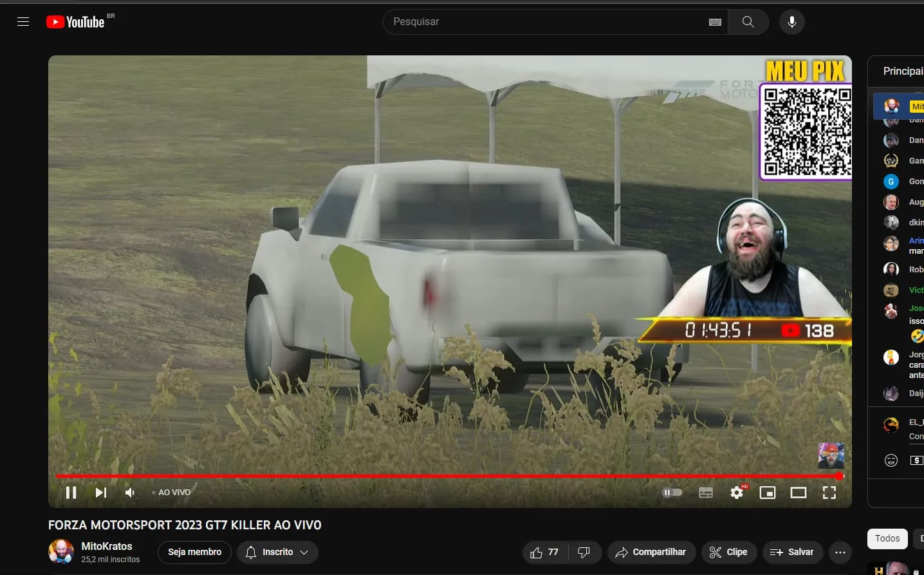Create a Clipe of the stream
The height and width of the screenshot is (575, 924).
(728, 552)
